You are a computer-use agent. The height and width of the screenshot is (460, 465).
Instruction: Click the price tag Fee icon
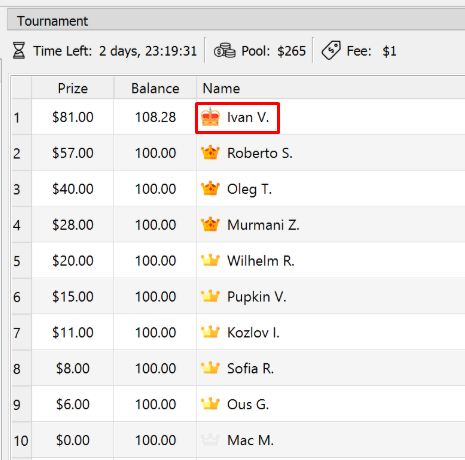click(x=331, y=51)
